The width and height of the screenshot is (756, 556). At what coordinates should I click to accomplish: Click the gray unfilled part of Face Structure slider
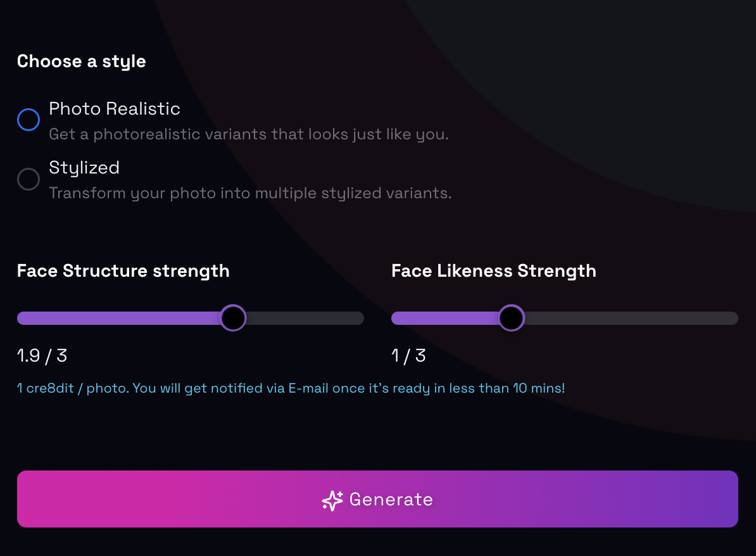(304, 318)
